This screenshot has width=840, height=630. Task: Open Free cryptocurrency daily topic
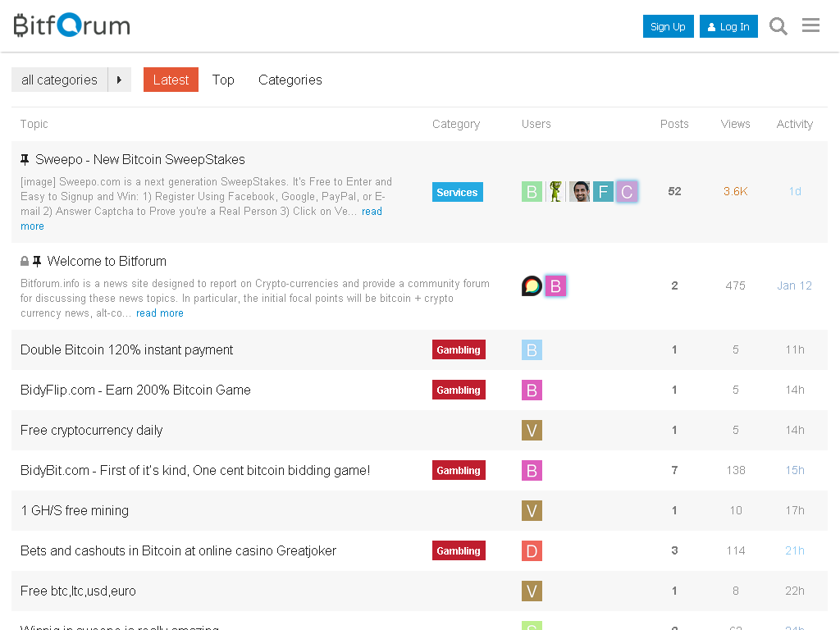point(92,430)
